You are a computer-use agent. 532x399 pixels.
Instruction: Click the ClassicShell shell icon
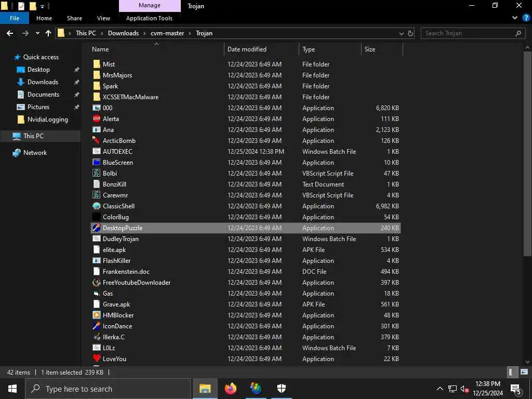[96, 206]
